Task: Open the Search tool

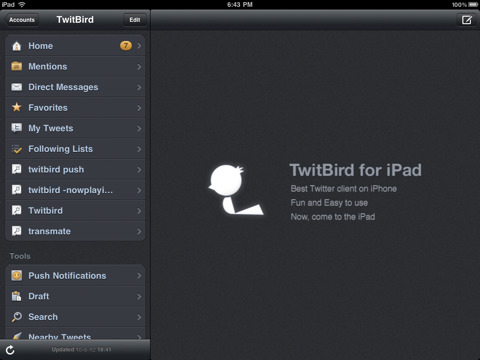Action: (x=75, y=317)
